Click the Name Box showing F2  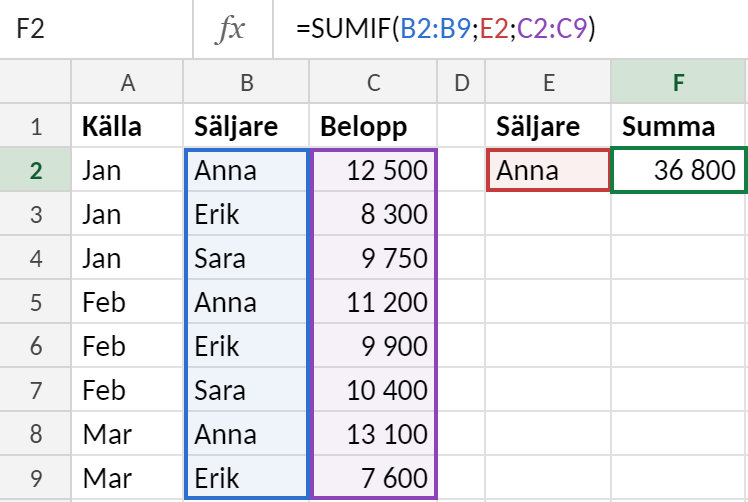coord(96,29)
